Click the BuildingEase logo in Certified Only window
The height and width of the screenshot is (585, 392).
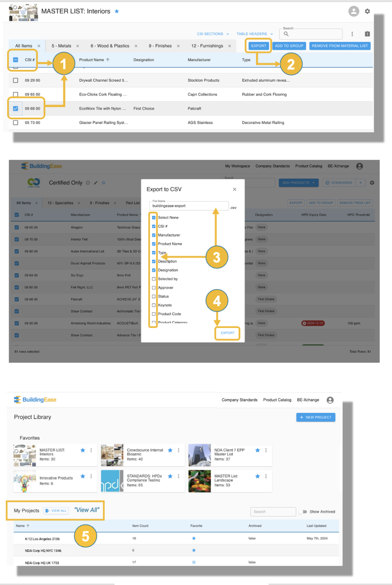pyautogui.click(x=42, y=166)
